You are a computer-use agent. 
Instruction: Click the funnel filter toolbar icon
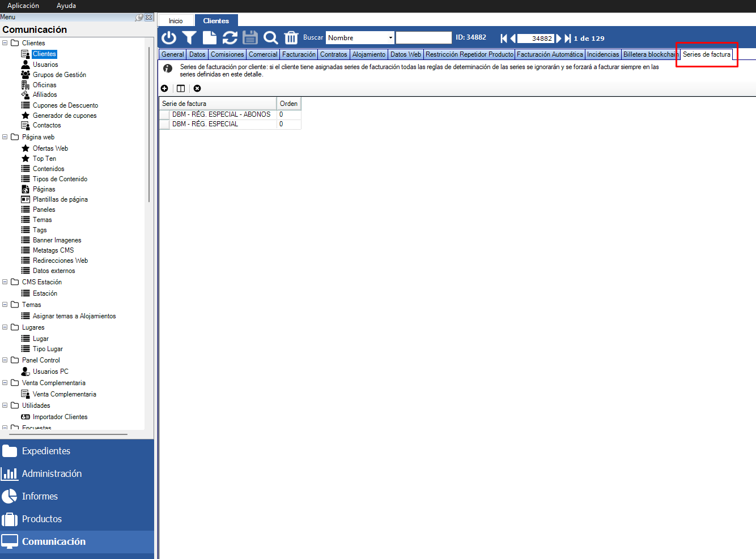pos(189,38)
